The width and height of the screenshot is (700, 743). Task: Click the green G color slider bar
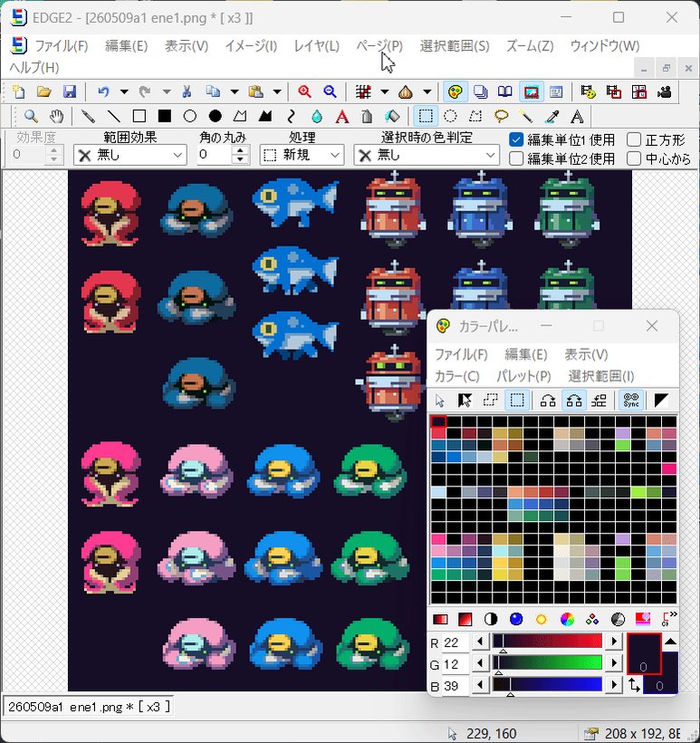point(548,662)
